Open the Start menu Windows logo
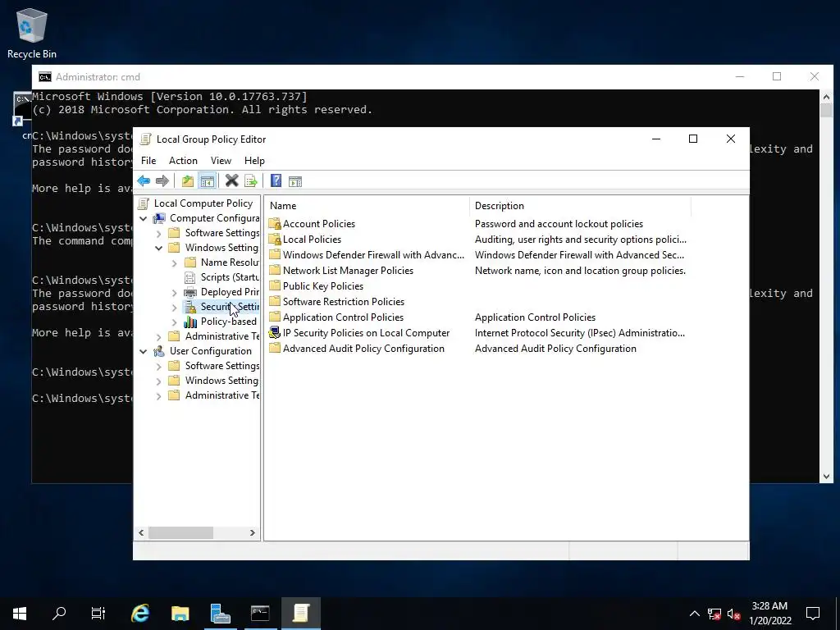 pyautogui.click(x=20, y=613)
